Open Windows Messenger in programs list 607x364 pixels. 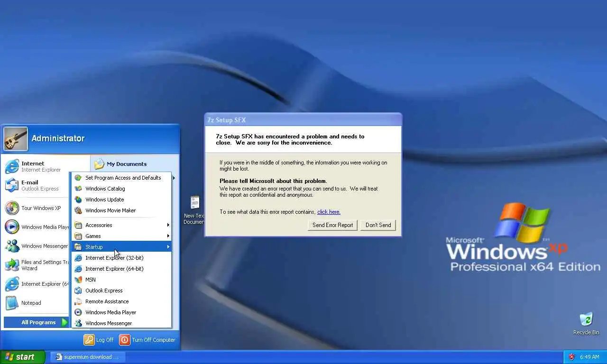(121, 323)
